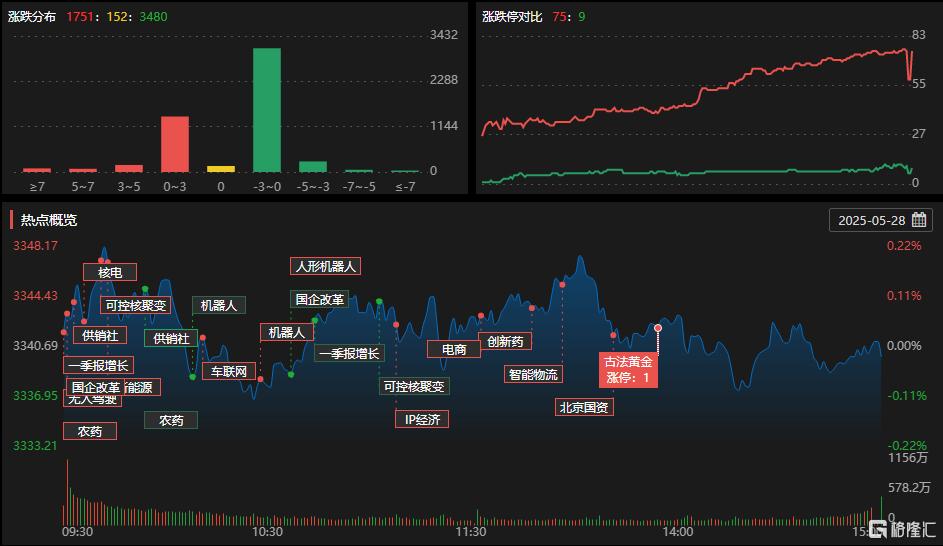This screenshot has height=546, width=943.
Task: Click the 578.2万 volume axis label
Action: click(x=909, y=487)
